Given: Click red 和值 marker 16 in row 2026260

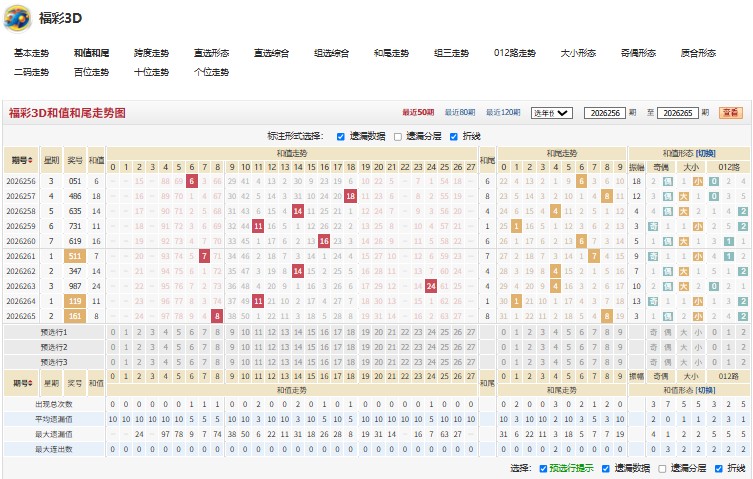Looking at the screenshot, I should (324, 241).
